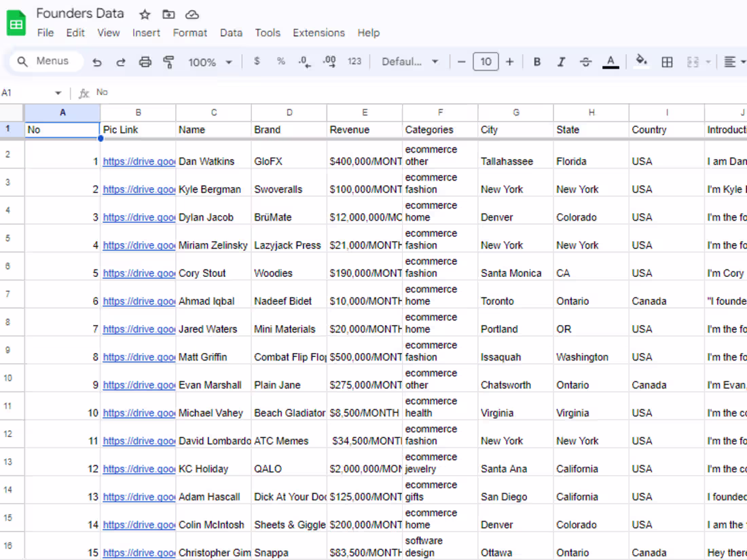Apply currency format to selection
This screenshot has width=747, height=560.
[x=257, y=61]
